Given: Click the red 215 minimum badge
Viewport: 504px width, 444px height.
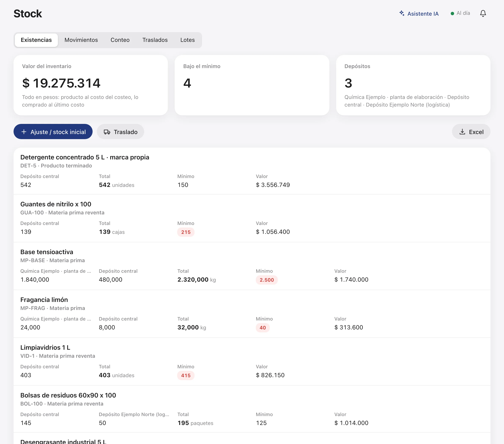Looking at the screenshot, I should (x=186, y=232).
